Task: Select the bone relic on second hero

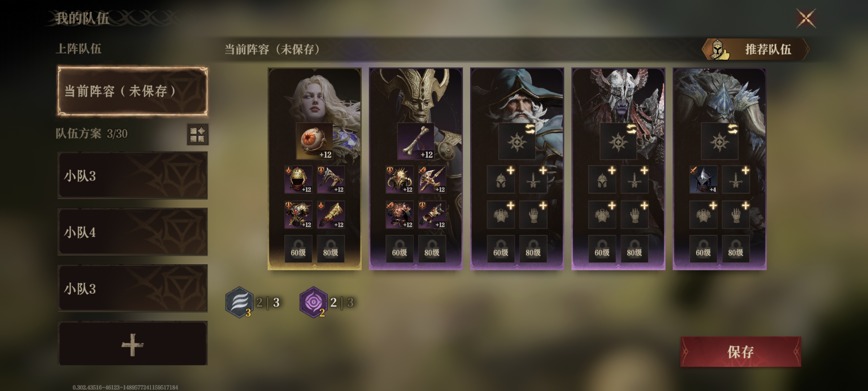Action: coord(416,141)
